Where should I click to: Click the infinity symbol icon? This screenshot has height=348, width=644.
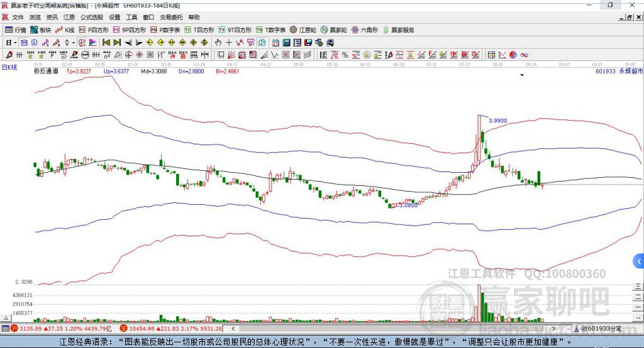click(524, 55)
